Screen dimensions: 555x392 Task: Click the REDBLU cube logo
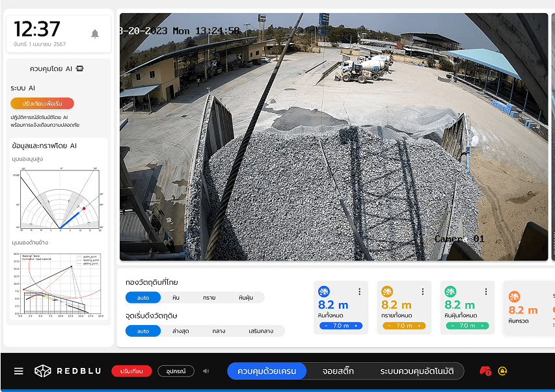[x=43, y=371]
